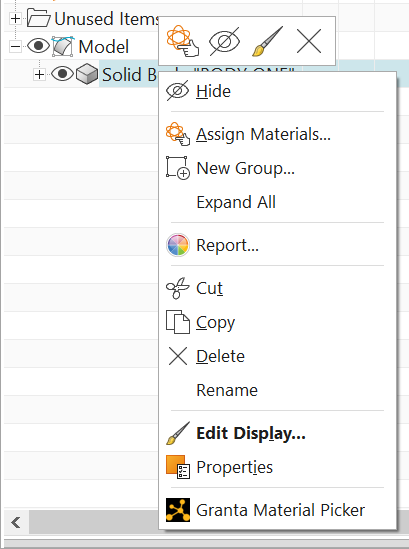Choose Delete from context menu
The width and height of the screenshot is (409, 549).
(x=277, y=356)
